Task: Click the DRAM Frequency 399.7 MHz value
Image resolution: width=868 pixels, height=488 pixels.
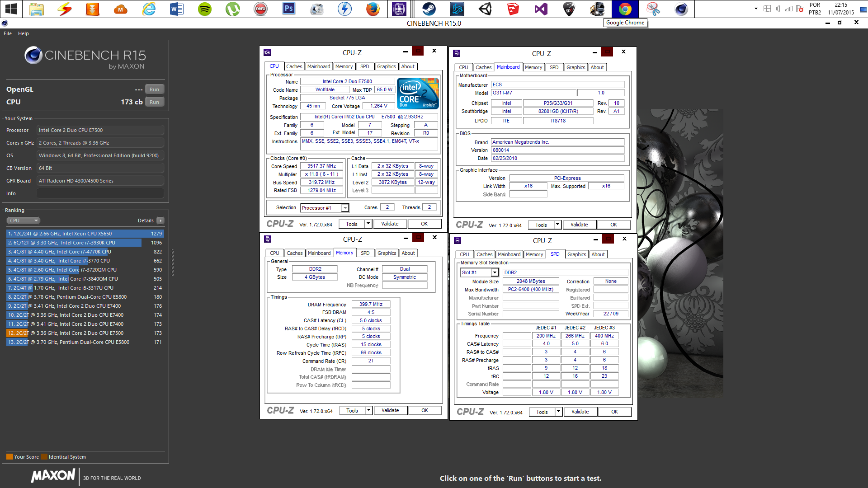Action: point(371,304)
